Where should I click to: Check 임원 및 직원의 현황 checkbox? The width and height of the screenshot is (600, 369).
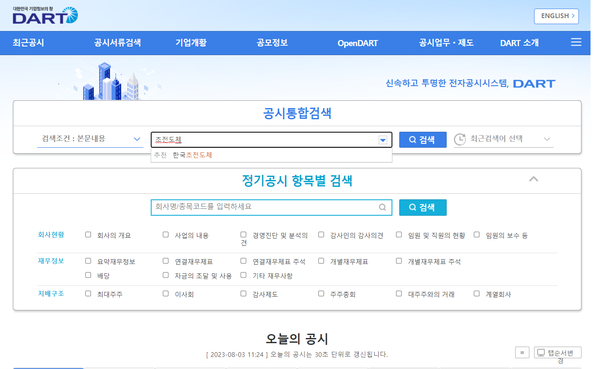(399, 235)
